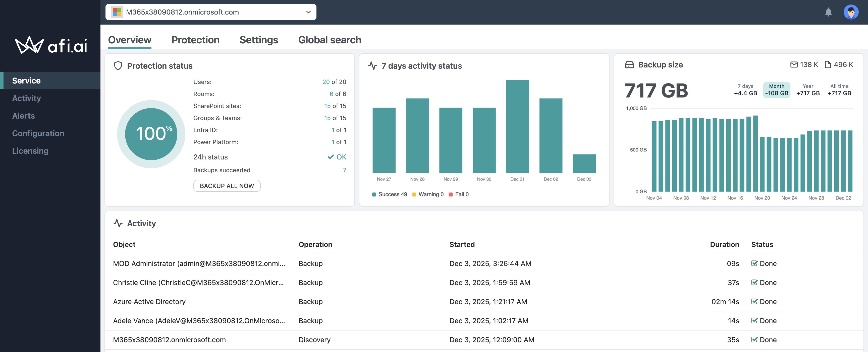Viewport: 868px width, 352px height.
Task: Click the file count document icon
Action: [827, 65]
